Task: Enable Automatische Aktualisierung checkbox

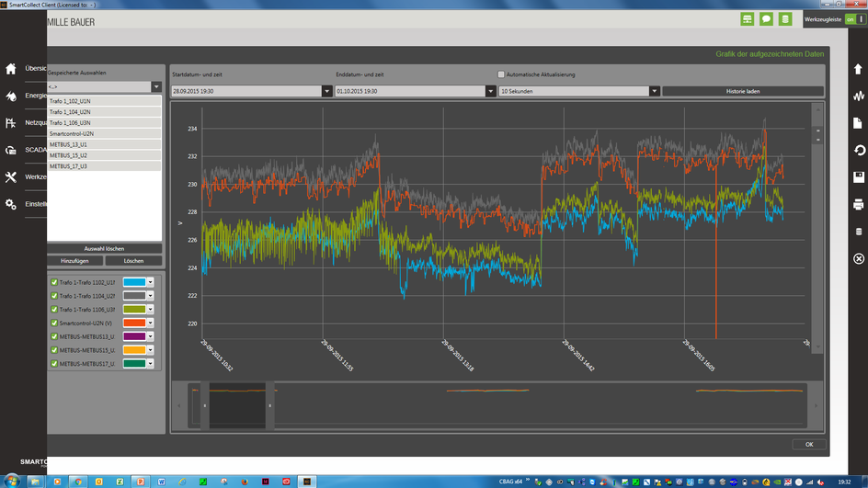Action: tap(501, 74)
